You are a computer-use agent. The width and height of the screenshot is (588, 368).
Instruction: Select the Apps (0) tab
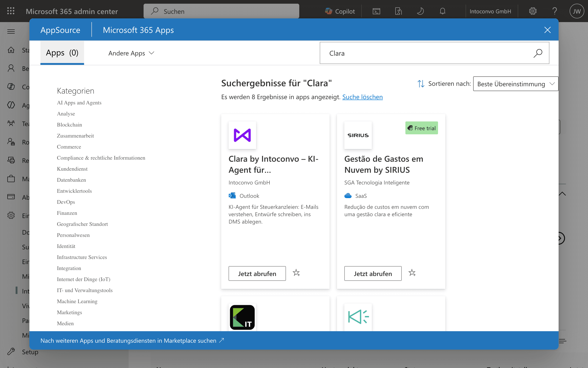[x=62, y=53]
